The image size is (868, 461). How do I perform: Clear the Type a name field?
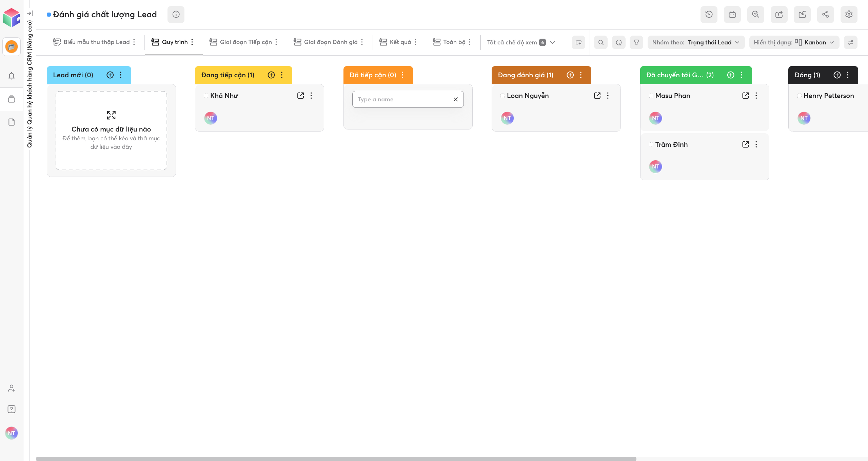[456, 99]
